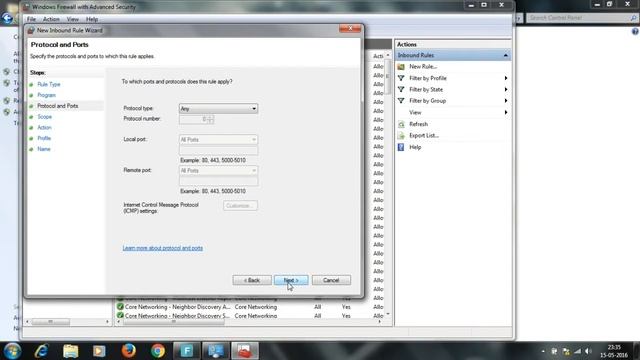This screenshot has height=360, width=640.
Task: Click the Help icon in Actions pane
Action: click(401, 147)
